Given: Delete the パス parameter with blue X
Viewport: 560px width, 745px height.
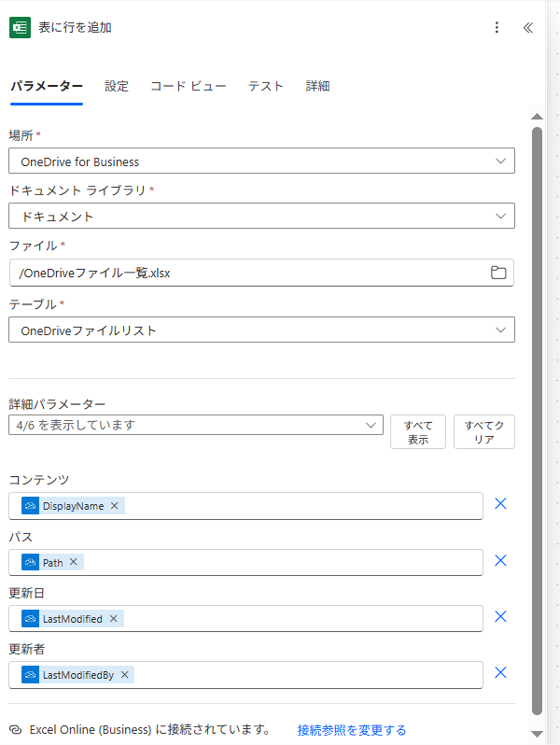Looking at the screenshot, I should pos(500,561).
